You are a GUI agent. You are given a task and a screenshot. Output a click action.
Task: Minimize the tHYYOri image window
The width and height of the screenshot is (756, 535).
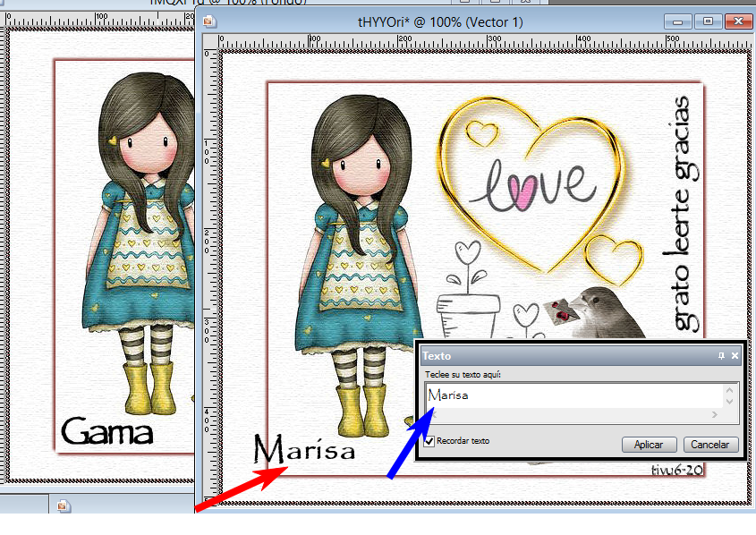pyautogui.click(x=677, y=21)
